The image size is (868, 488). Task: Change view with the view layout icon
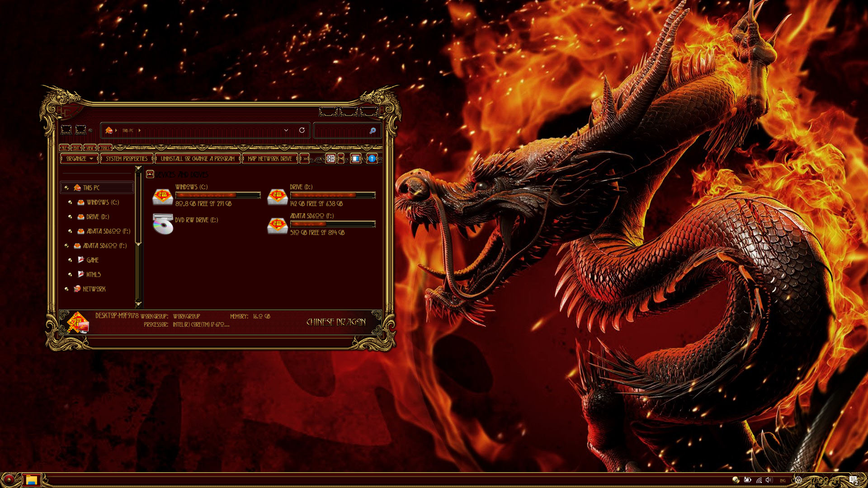[331, 159]
